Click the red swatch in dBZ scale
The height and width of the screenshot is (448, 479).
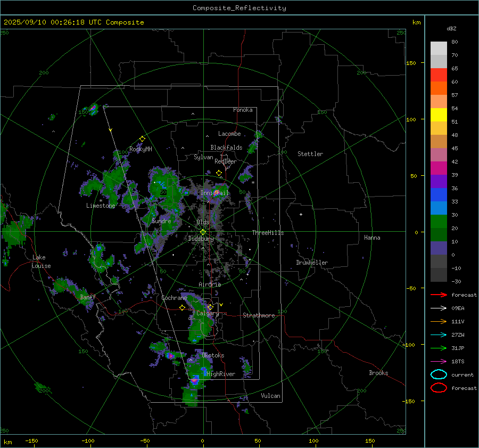point(439,75)
